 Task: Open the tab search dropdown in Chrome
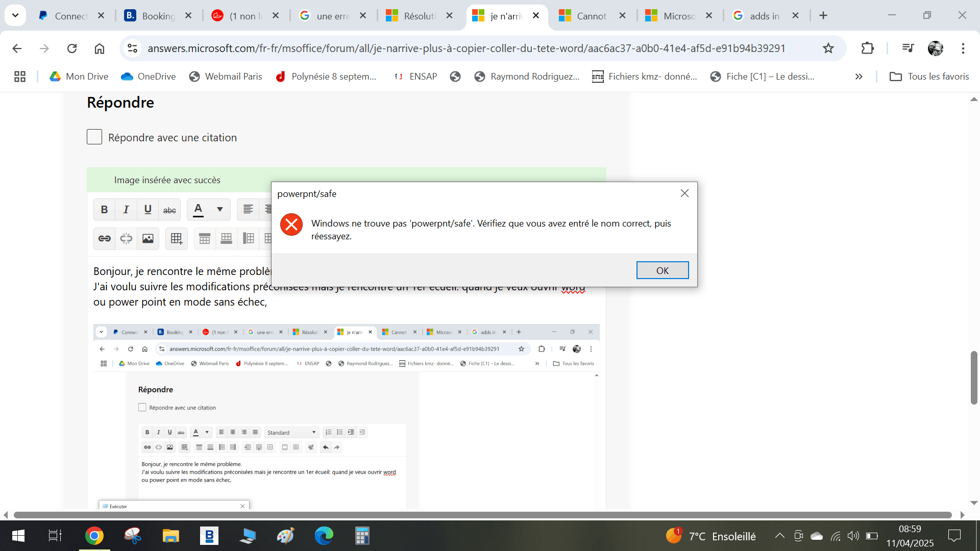pyautogui.click(x=15, y=15)
